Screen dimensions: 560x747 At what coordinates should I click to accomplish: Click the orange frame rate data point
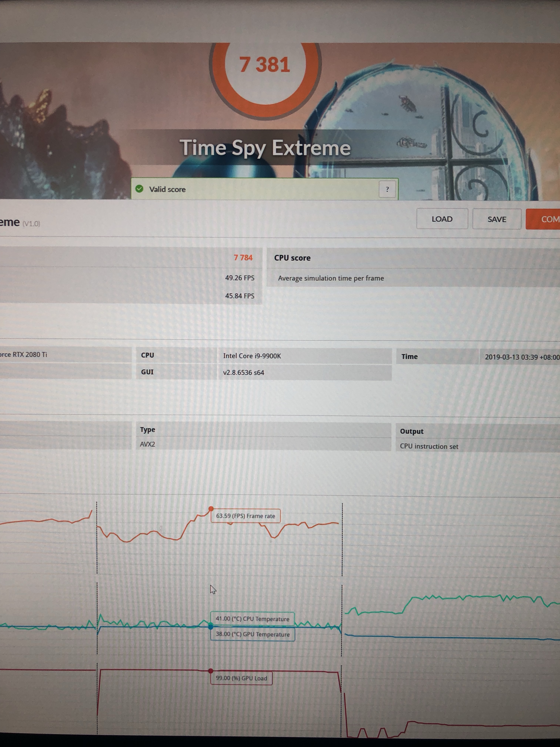pyautogui.click(x=211, y=509)
